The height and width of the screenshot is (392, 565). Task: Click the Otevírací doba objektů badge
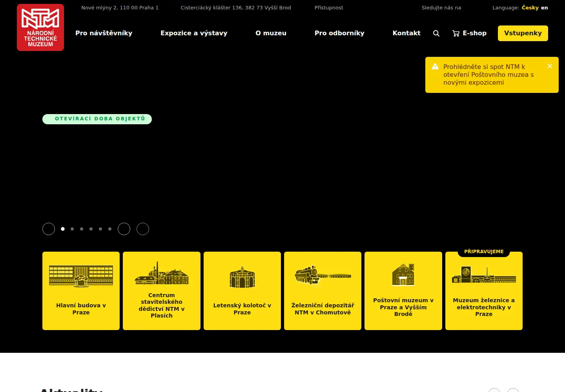(97, 119)
